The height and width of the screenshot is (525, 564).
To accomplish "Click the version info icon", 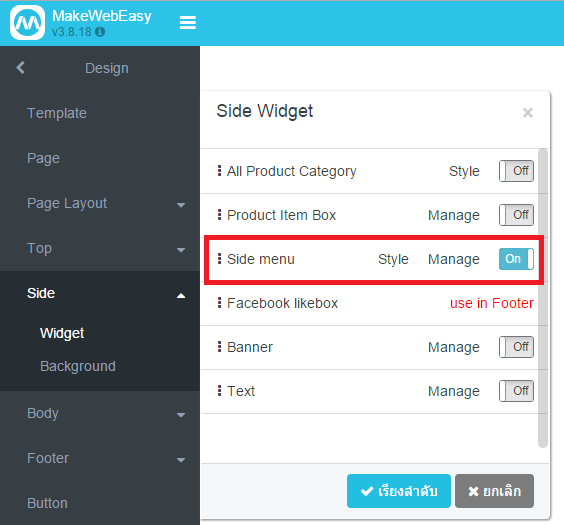I will 100,32.
